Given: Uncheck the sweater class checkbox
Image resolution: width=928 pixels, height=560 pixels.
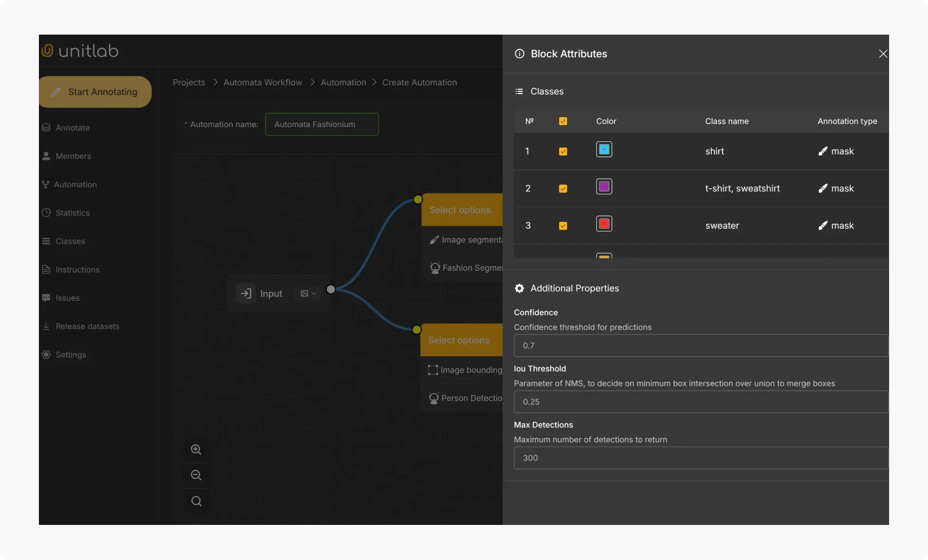Looking at the screenshot, I should pos(563,226).
